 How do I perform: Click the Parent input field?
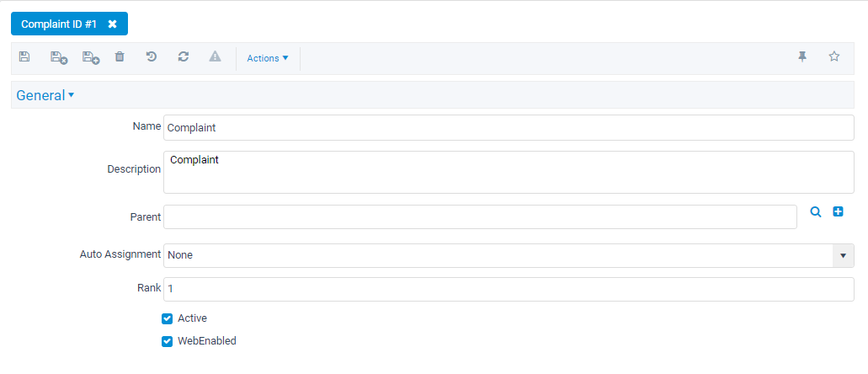pos(480,216)
